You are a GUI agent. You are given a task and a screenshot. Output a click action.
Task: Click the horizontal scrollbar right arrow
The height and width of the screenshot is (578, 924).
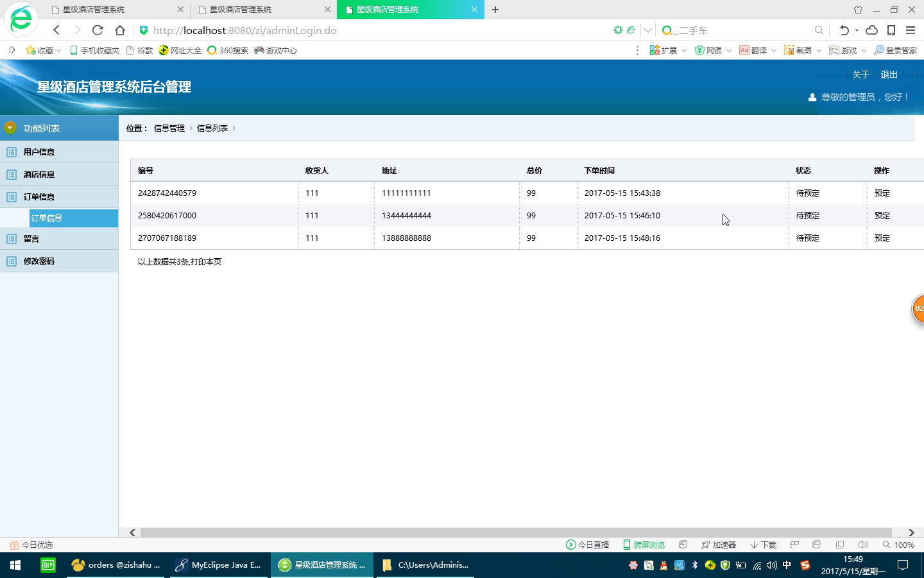tap(911, 532)
